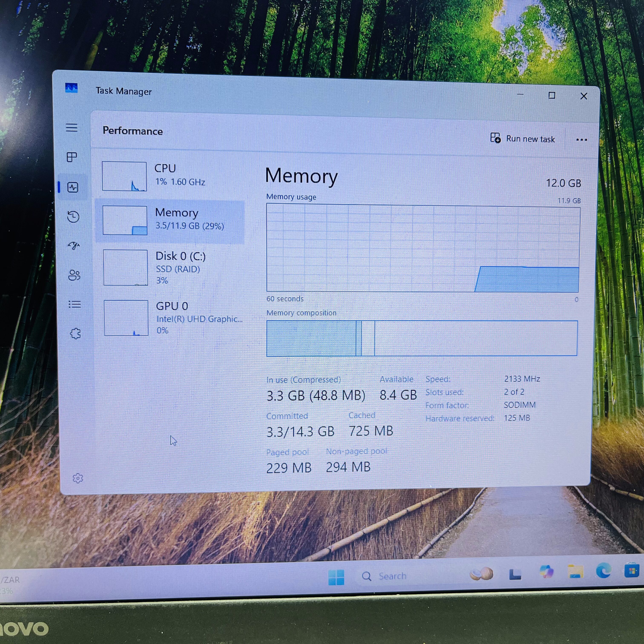Click the Performance page heading

pos(133,131)
